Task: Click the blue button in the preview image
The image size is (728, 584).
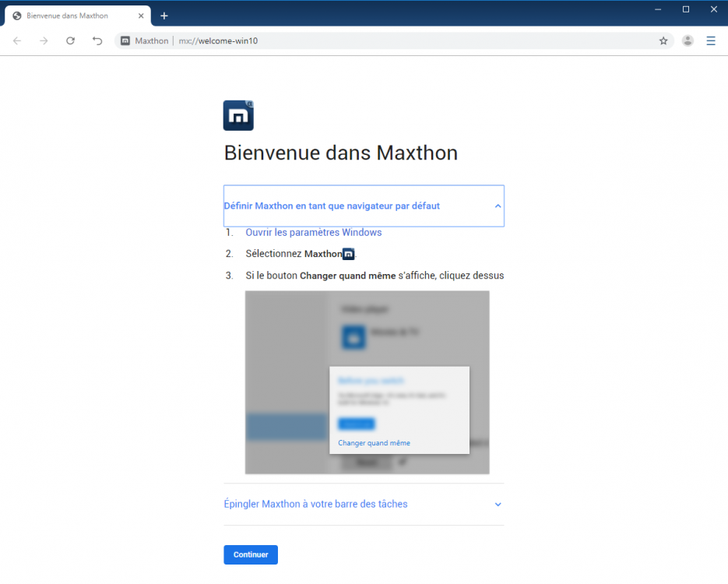Action: [356, 423]
